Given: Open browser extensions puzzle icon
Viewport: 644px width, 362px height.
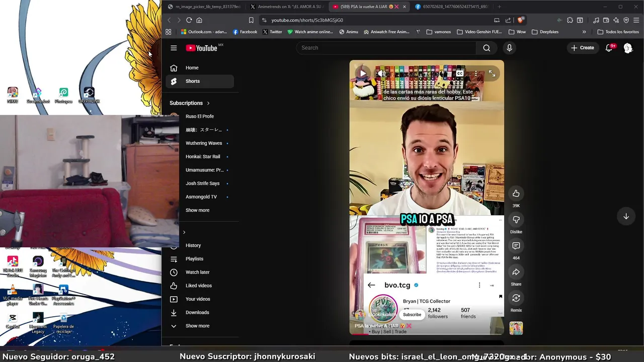Looking at the screenshot, I should pos(570,20).
